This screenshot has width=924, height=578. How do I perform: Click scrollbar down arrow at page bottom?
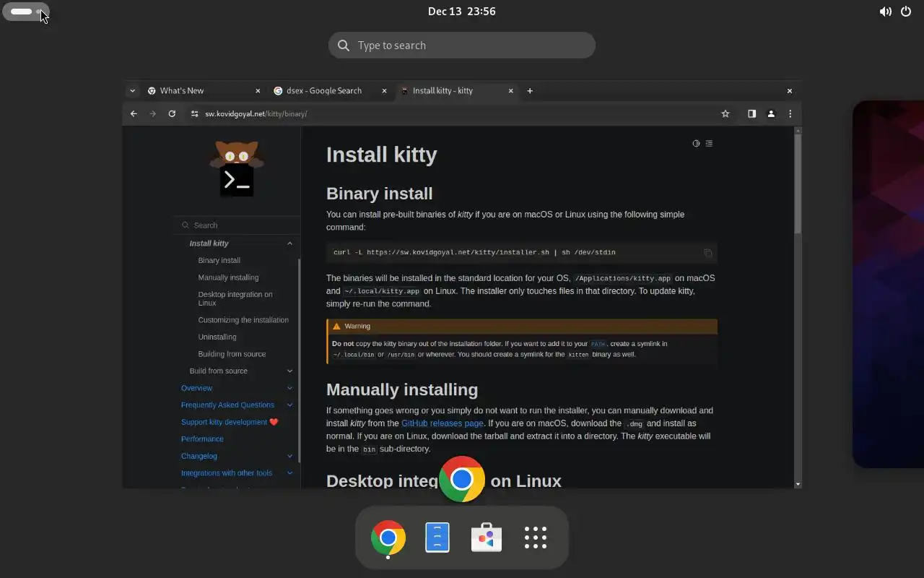(x=798, y=484)
